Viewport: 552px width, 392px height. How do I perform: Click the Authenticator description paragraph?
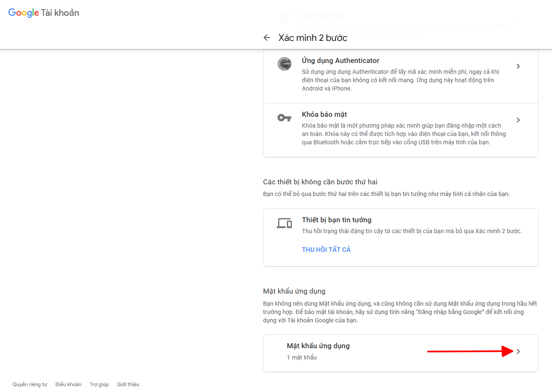pyautogui.click(x=400, y=80)
